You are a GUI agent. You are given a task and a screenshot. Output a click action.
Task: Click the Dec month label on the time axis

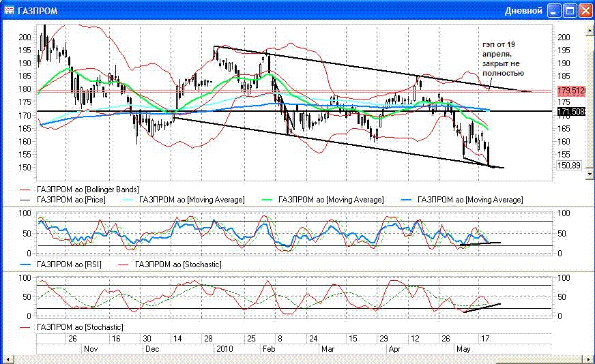(x=152, y=349)
